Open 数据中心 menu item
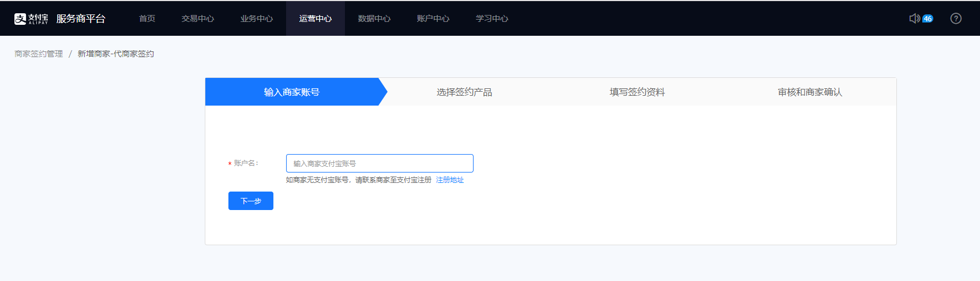Screen dimensions: 980x281 point(374,18)
